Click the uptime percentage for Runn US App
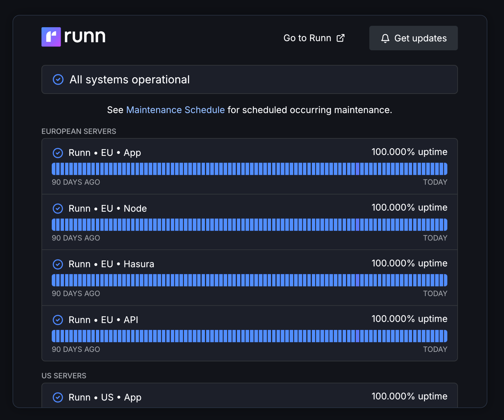This screenshot has width=504, height=420. (x=409, y=396)
